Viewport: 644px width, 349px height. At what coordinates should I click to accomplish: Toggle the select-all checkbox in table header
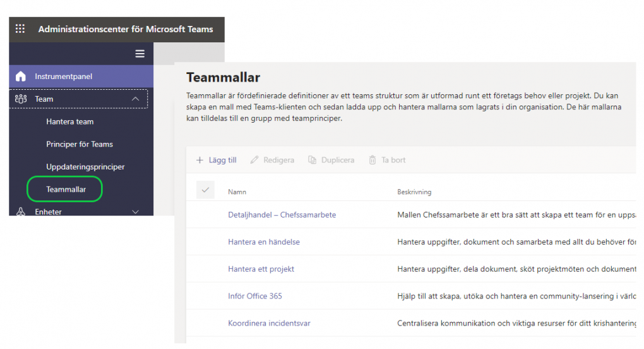pos(205,190)
